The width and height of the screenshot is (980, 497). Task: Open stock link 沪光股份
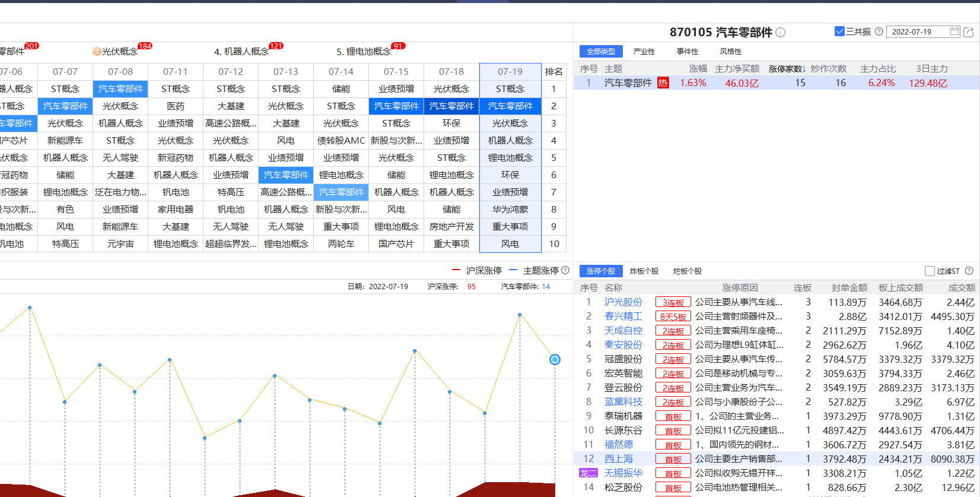coord(623,302)
